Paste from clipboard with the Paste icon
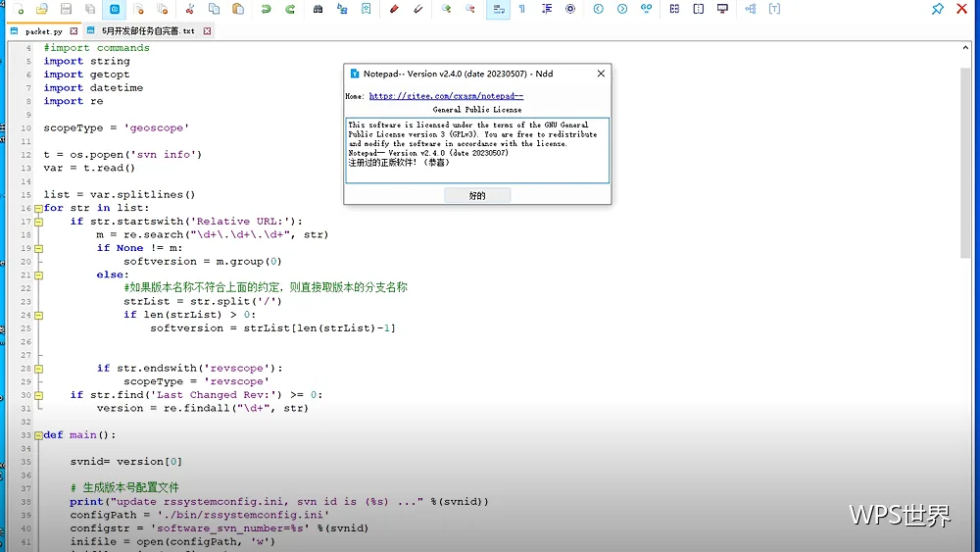This screenshot has height=552, width=980. pyautogui.click(x=237, y=9)
